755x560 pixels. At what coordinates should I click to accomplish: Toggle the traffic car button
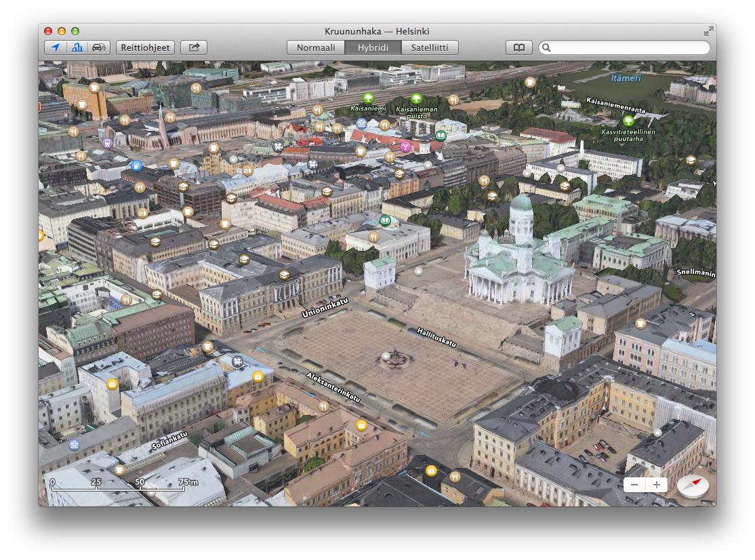click(99, 47)
